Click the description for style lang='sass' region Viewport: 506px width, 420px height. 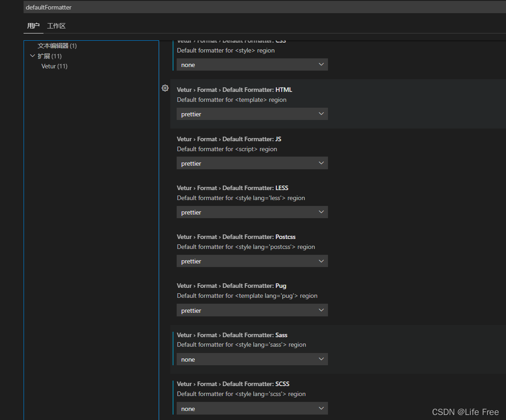pyautogui.click(x=241, y=344)
